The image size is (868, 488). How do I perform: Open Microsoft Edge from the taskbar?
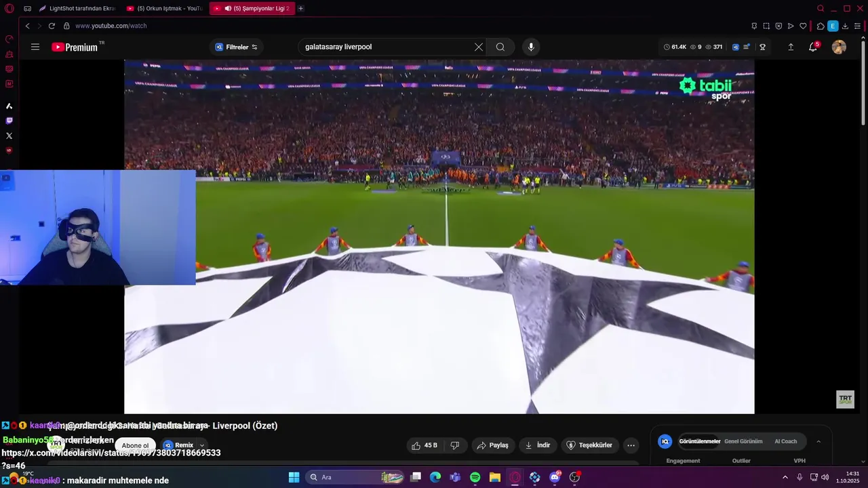[x=435, y=477]
